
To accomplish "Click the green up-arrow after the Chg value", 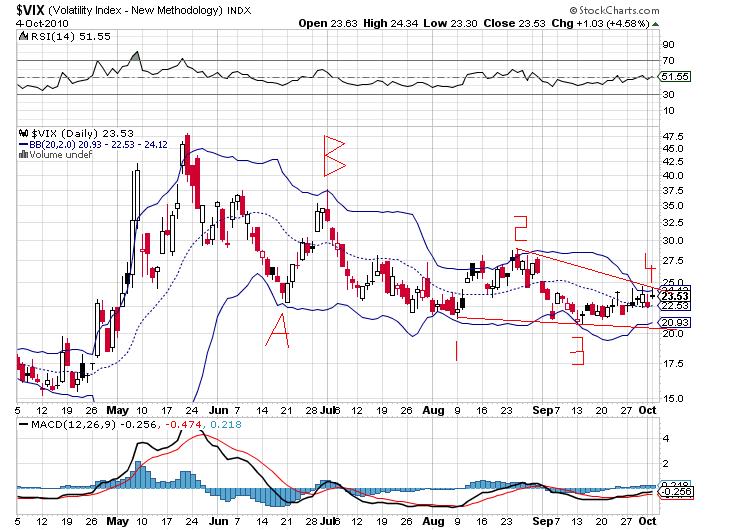I will [x=656, y=24].
